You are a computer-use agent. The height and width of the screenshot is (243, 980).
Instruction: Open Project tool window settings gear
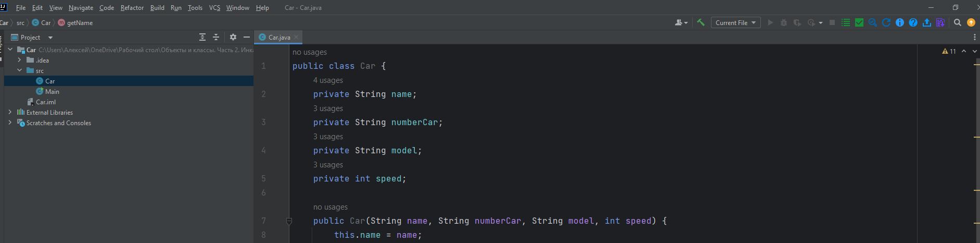pyautogui.click(x=233, y=37)
